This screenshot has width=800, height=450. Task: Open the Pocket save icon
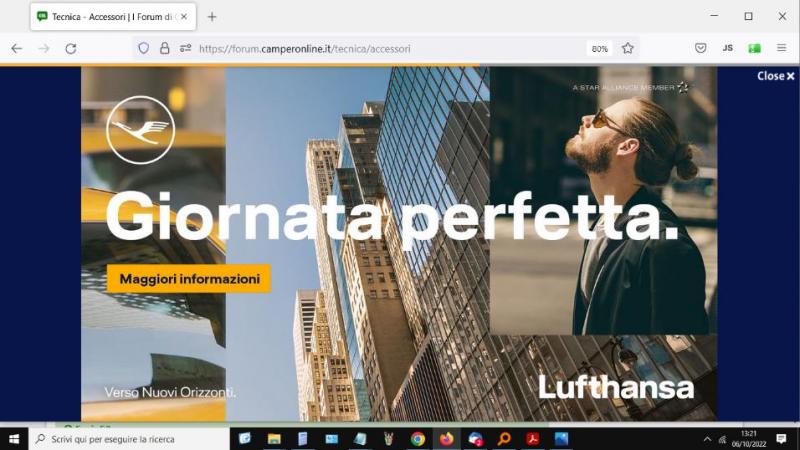pos(701,48)
